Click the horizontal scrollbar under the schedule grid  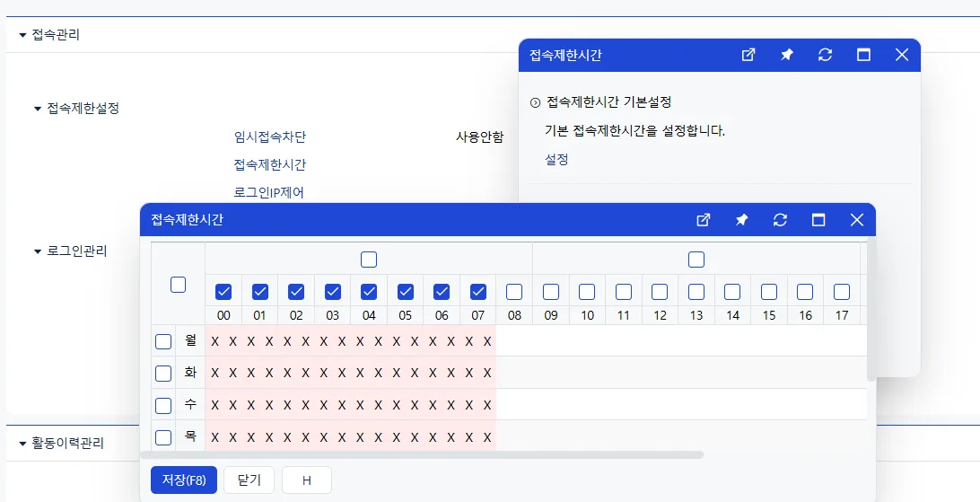[421, 455]
